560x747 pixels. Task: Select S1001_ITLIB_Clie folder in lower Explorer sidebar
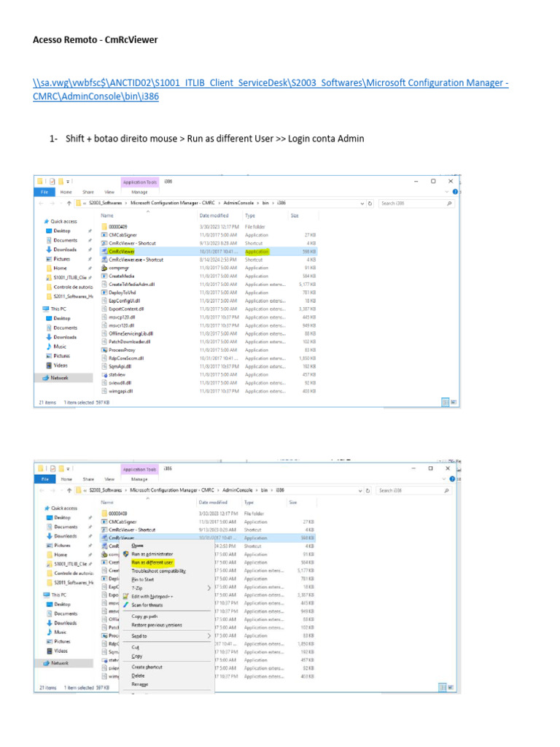click(x=70, y=564)
